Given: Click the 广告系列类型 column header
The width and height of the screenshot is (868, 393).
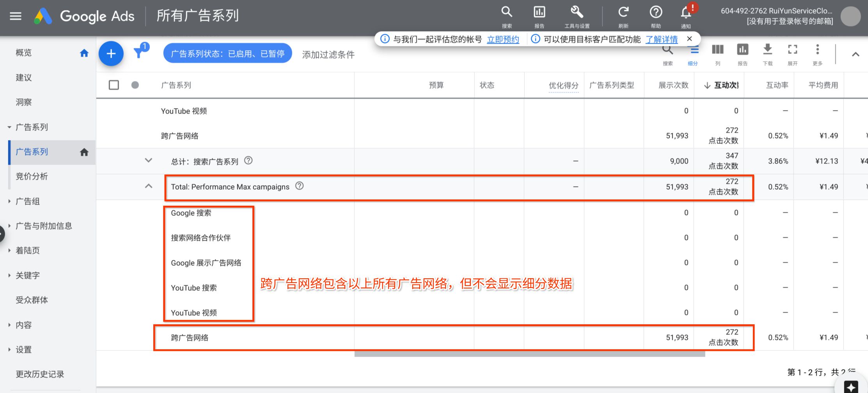Looking at the screenshot, I should coord(612,85).
